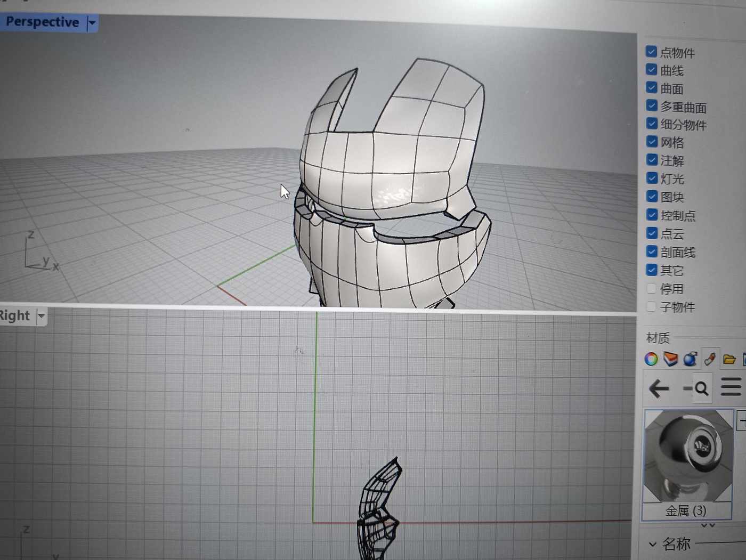Collapse the 名称 section
This screenshot has width=746, height=560.
tap(653, 544)
